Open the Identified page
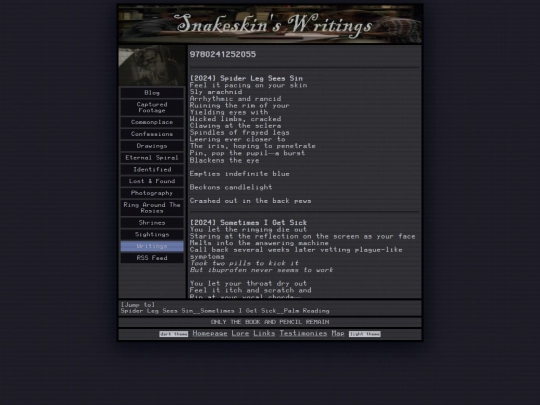Viewport: 540px width, 405px height. (152, 169)
